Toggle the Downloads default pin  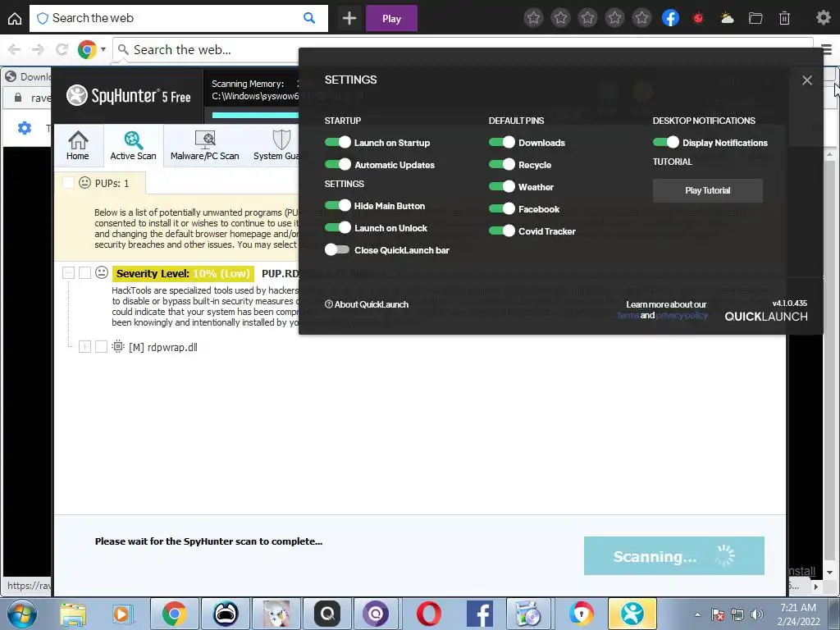(502, 142)
